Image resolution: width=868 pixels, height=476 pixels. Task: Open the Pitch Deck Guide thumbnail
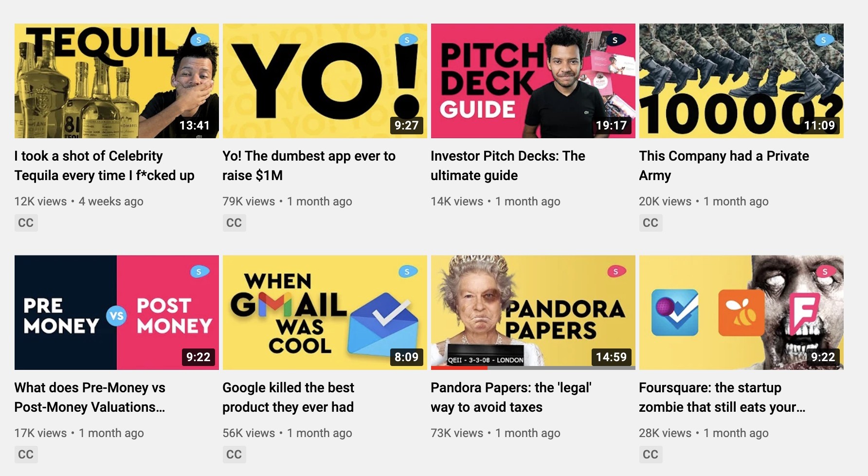[533, 81]
